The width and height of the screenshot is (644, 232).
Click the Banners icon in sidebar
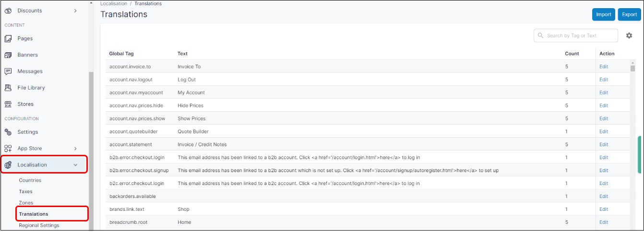8,55
